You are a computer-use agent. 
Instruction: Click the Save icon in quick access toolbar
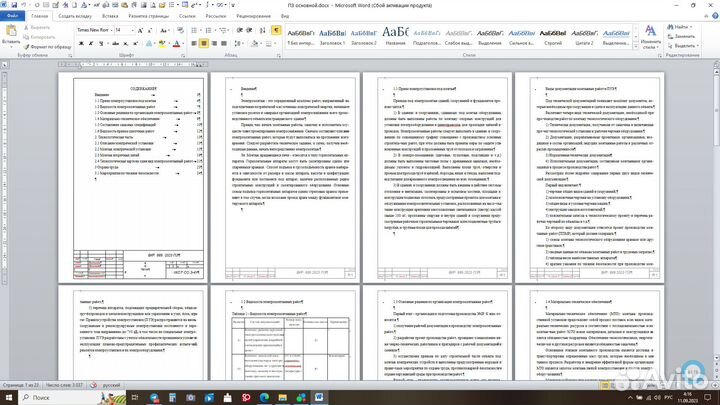(14, 5)
